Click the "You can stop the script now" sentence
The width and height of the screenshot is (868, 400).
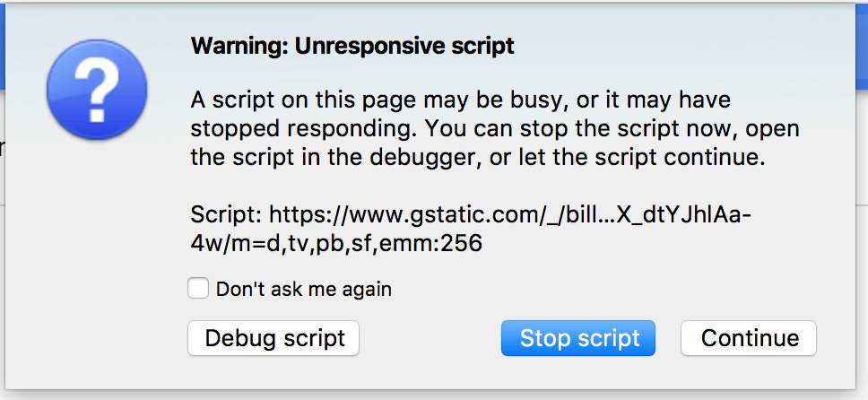click(582, 128)
